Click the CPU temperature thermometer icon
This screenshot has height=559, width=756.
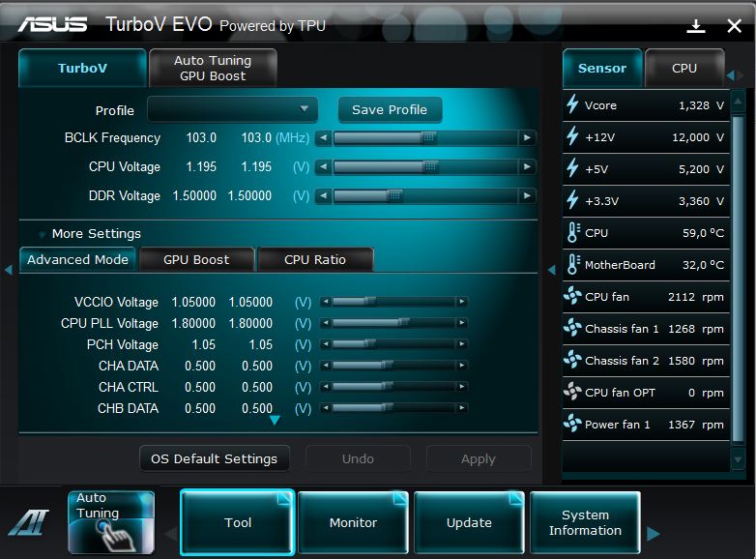coord(572,232)
